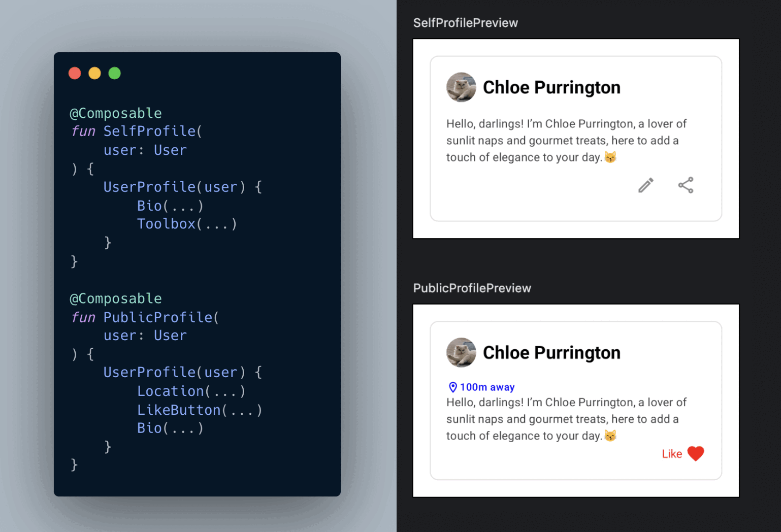Click the green maximize dot on the code window
The height and width of the screenshot is (532, 781).
pos(114,73)
